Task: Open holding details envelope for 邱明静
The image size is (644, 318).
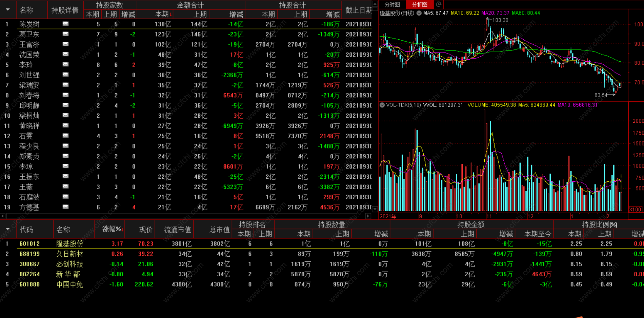Action: click(x=65, y=105)
